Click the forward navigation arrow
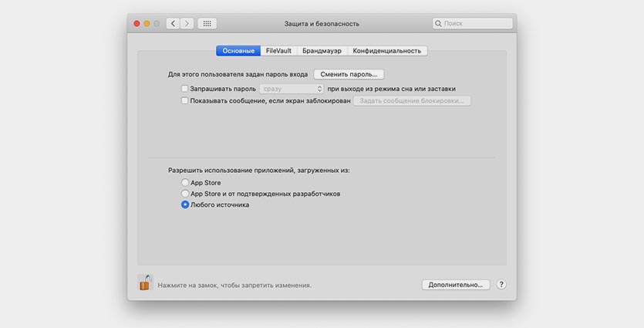644x328 pixels. coord(187,24)
